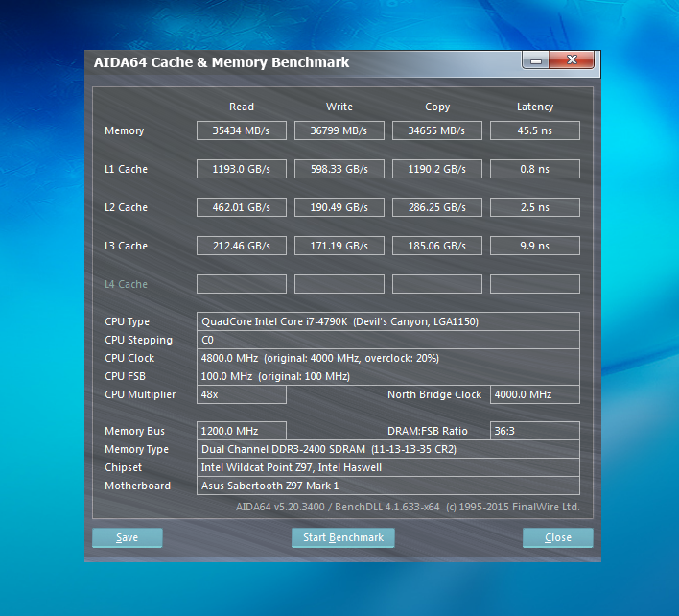Click L1 Cache Read 1193.0 GB/s
679x616 pixels.
pyautogui.click(x=242, y=169)
